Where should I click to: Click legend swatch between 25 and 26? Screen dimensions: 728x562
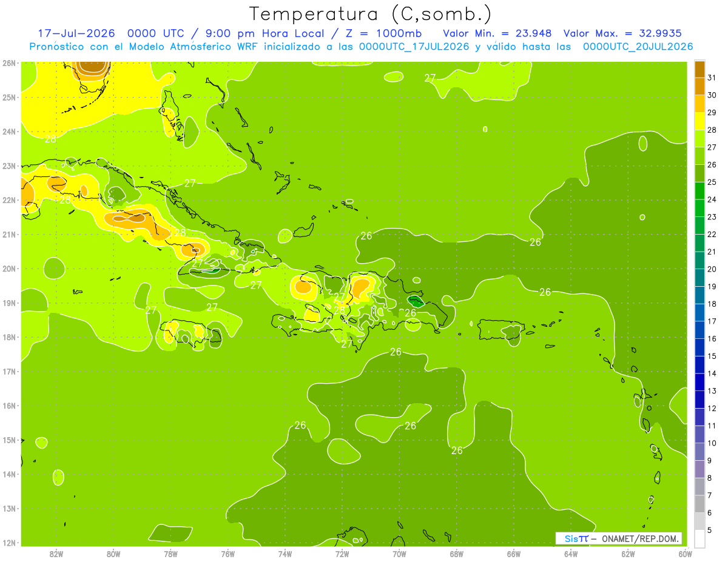(x=699, y=173)
